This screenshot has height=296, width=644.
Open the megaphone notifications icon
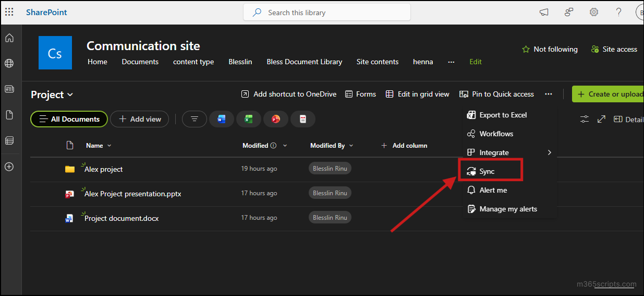pos(544,12)
